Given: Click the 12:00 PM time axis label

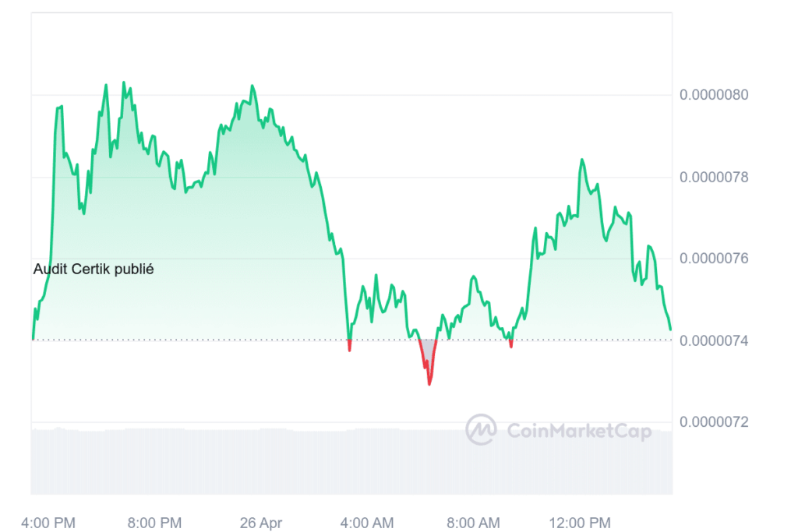Looking at the screenshot, I should [x=580, y=523].
